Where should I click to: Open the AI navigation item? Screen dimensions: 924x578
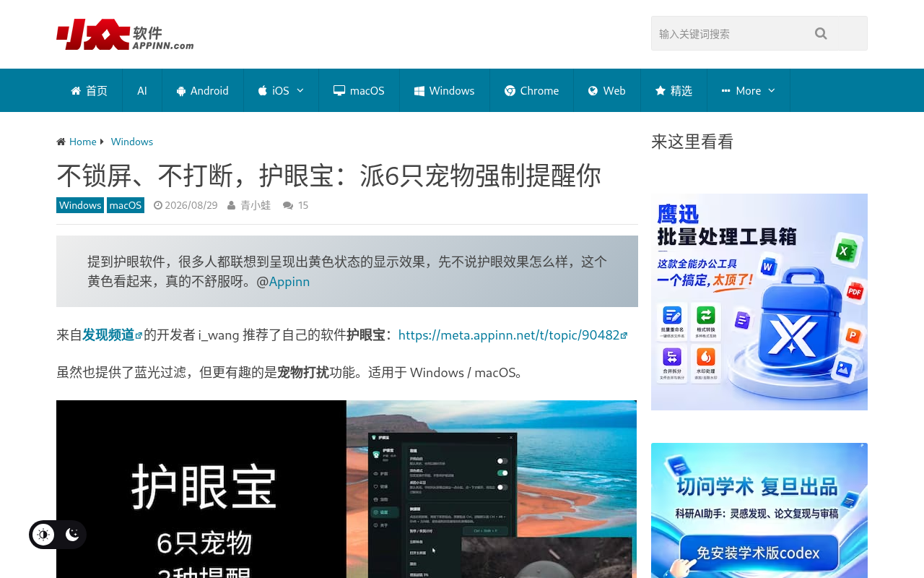pos(142,90)
